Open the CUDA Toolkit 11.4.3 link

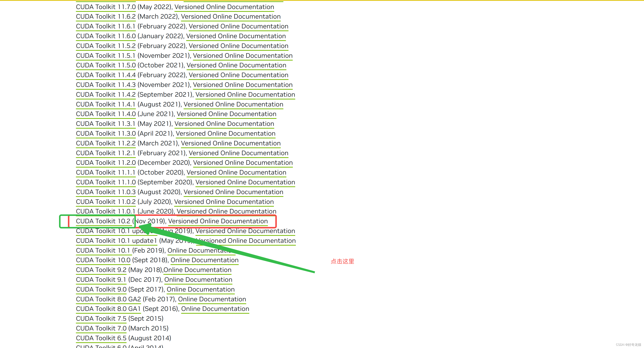click(106, 85)
